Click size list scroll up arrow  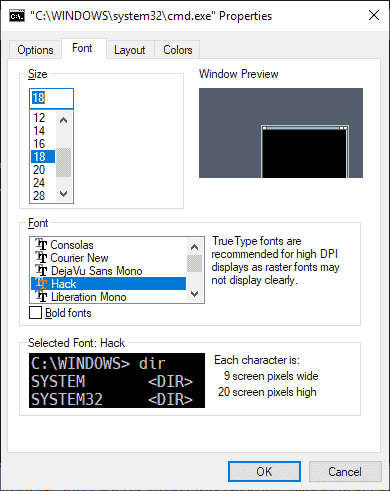pyautogui.click(x=63, y=120)
